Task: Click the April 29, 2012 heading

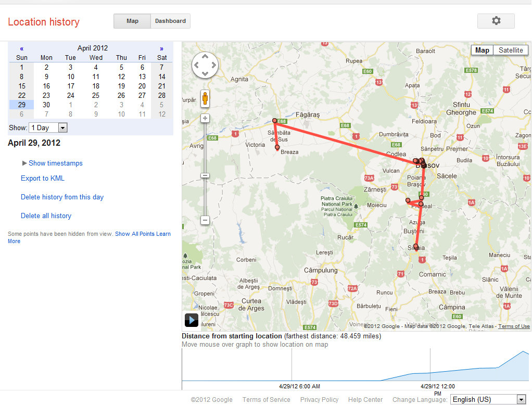Action: point(34,143)
